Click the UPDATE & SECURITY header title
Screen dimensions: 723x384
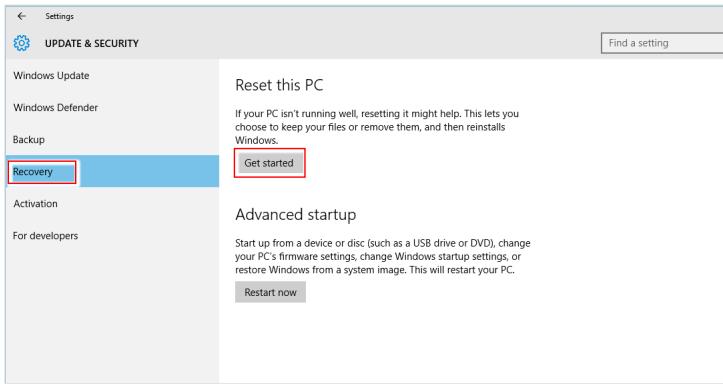pos(92,43)
